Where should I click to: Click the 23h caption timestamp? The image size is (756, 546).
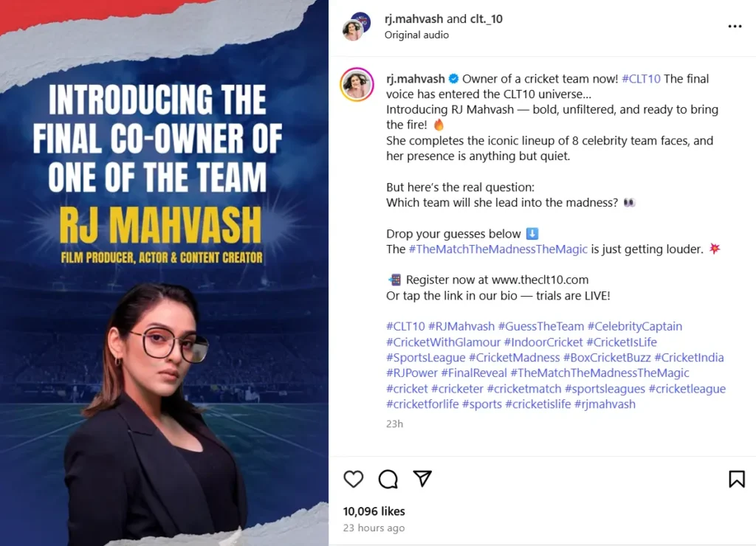pyautogui.click(x=394, y=424)
